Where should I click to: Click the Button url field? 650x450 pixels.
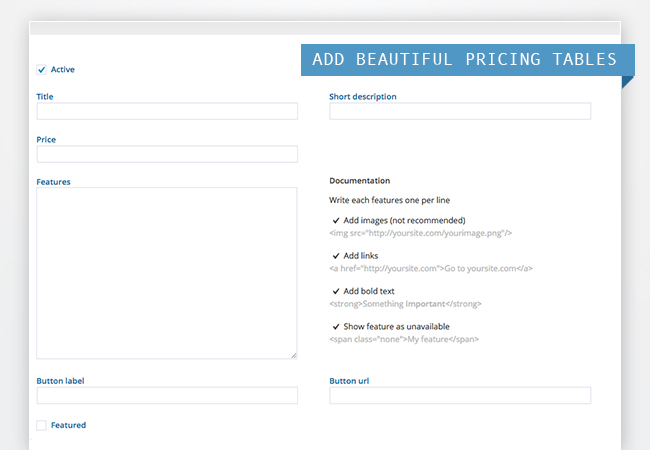459,395
